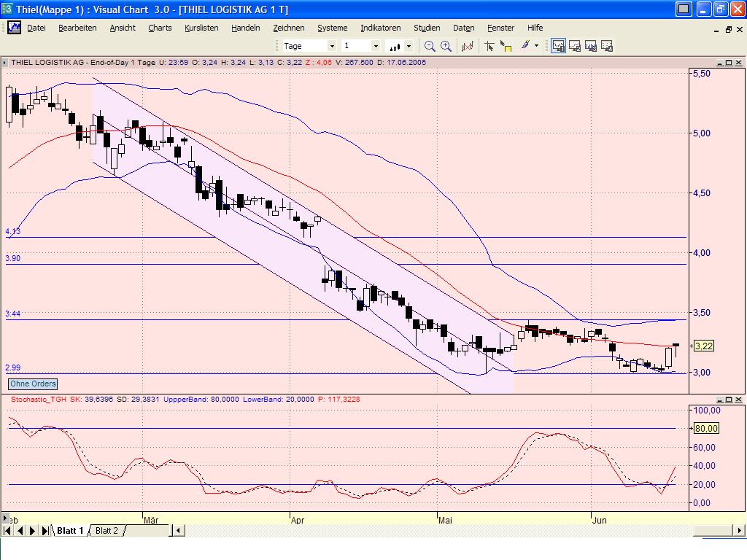The width and height of the screenshot is (747, 560).
Task: Click the crossed-out candlestick chart icon
Action: [468, 46]
